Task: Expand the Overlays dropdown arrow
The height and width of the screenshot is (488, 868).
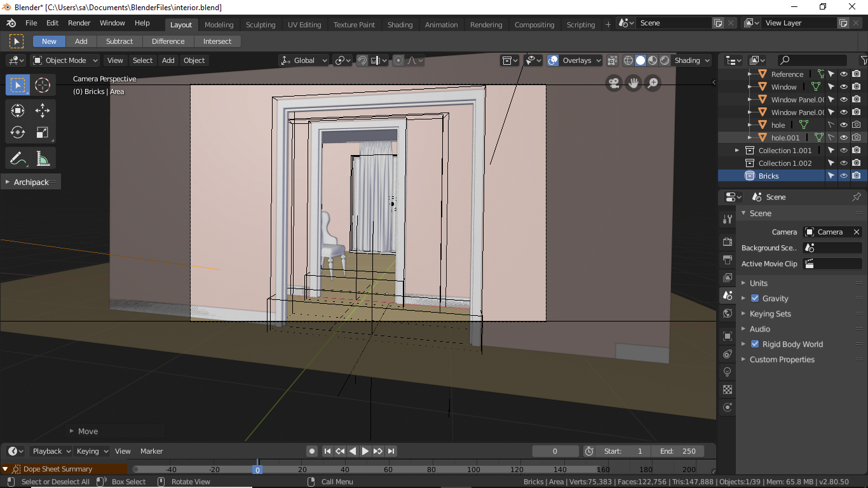Action: tap(597, 60)
